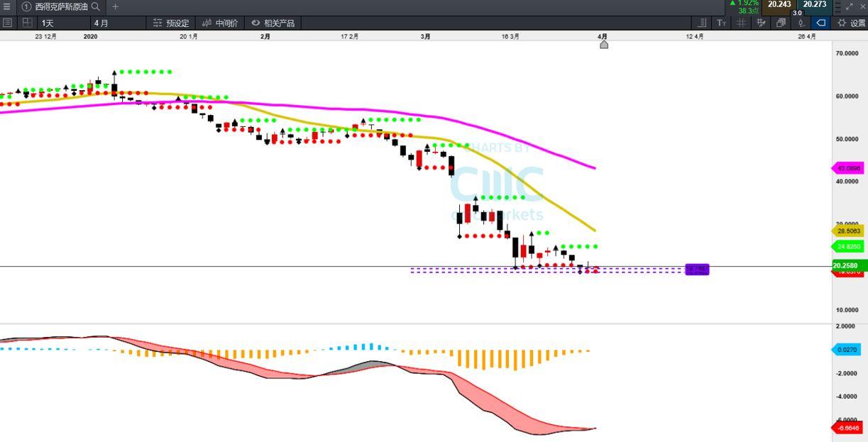Viewport: 868px width, 442px height.
Task: Add a new chart tab with plus
Action: click(x=115, y=6)
